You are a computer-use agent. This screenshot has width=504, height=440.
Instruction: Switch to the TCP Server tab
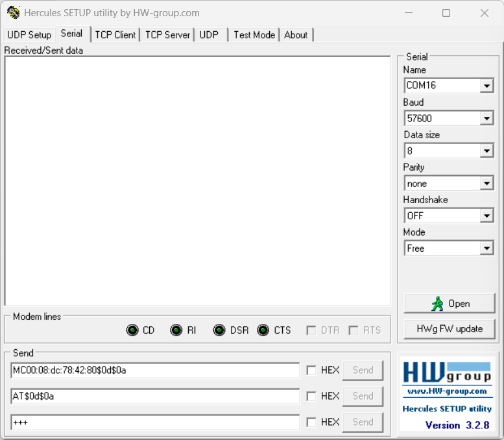(x=167, y=35)
